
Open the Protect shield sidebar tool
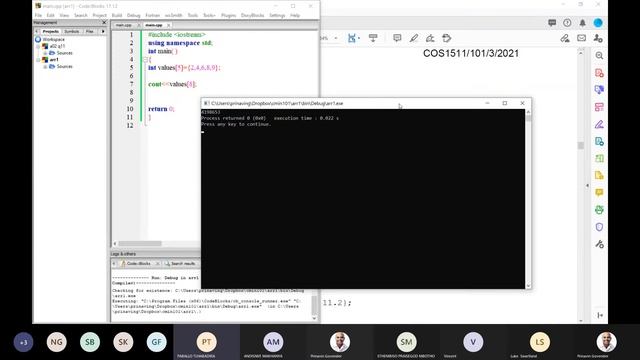pyautogui.click(x=599, y=227)
